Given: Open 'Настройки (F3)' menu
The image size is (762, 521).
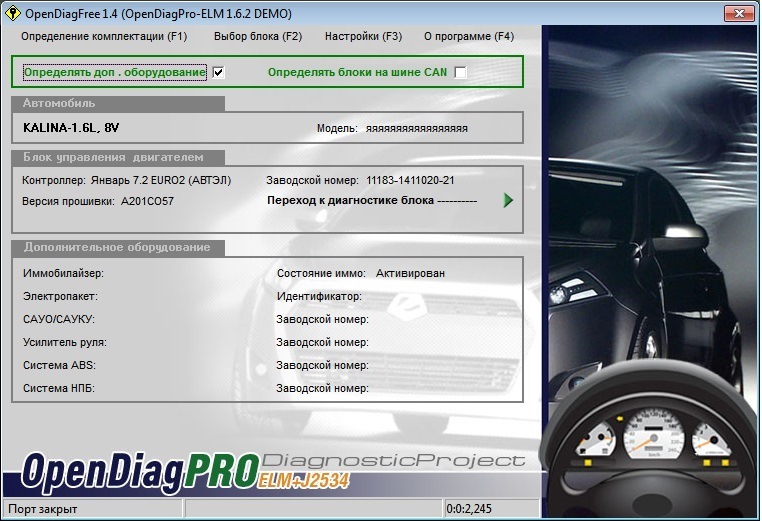Looking at the screenshot, I should tap(364, 36).
